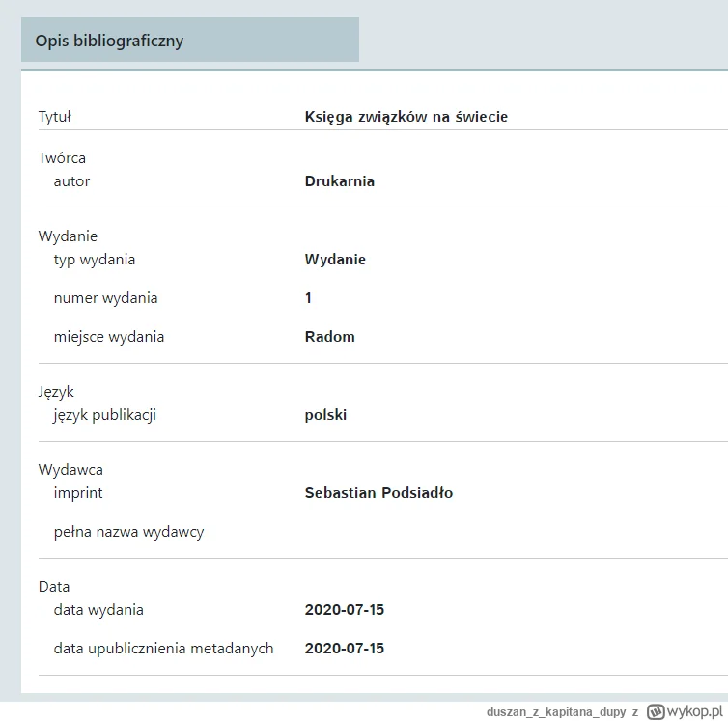The height and width of the screenshot is (721, 728).
Task: Click the data upublicznienia metadanych label
Action: [x=163, y=649]
